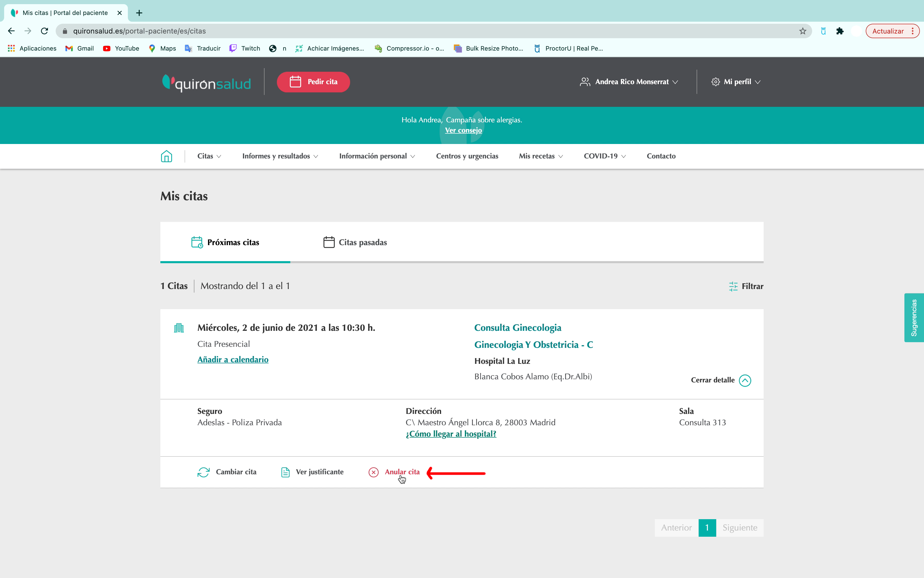Click the hospital building icon beside appointment
The width and height of the screenshot is (924, 578).
coord(179,328)
